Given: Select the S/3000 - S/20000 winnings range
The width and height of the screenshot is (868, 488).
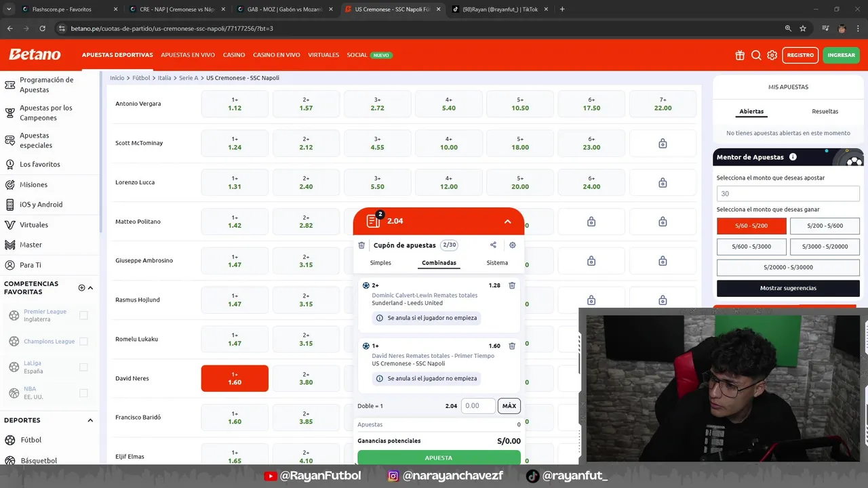Looking at the screenshot, I should [x=825, y=247].
